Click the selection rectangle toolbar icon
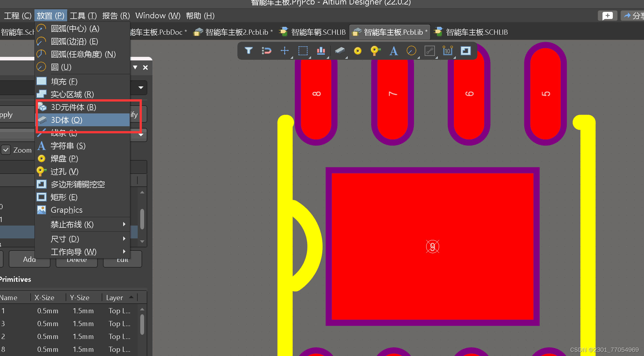Screen dimensions: 644x356 (x=303, y=51)
